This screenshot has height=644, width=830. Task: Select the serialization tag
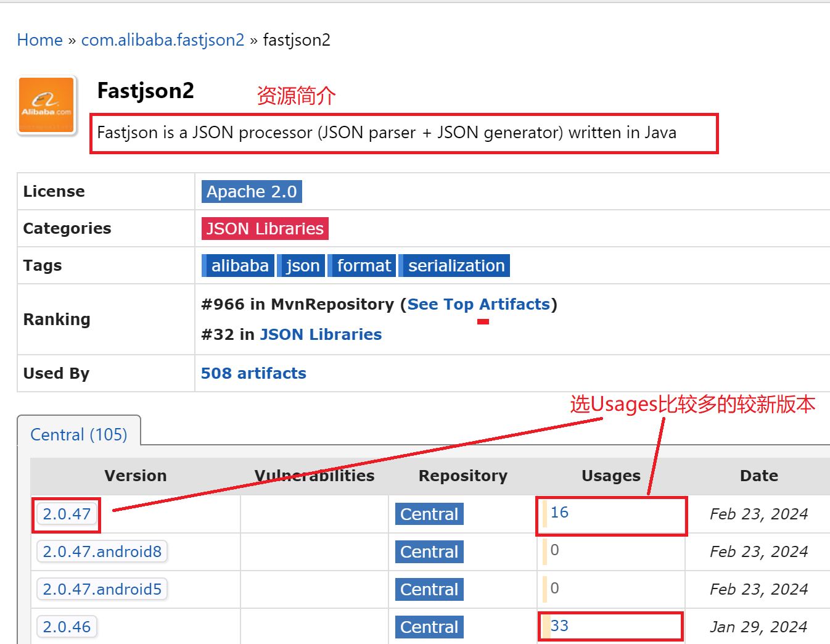pyautogui.click(x=454, y=266)
